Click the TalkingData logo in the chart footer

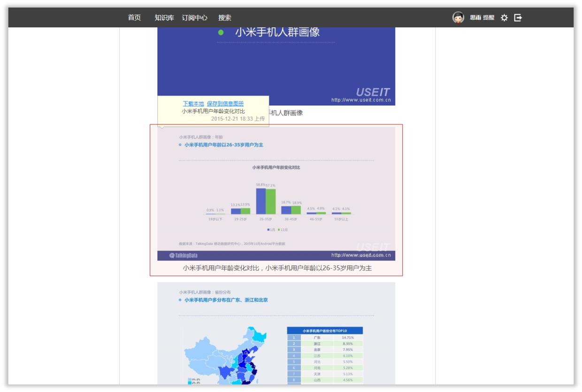tap(184, 254)
